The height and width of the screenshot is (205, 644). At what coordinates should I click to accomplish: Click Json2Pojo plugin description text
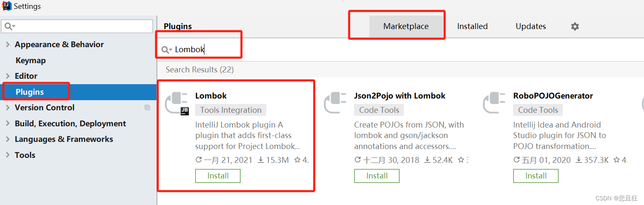[x=409, y=136]
